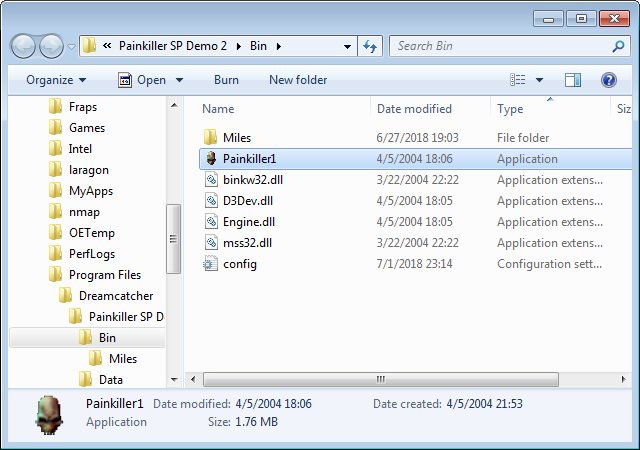Click the partially visible Size column header
Image resolution: width=640 pixels, height=450 pixels.
[624, 109]
